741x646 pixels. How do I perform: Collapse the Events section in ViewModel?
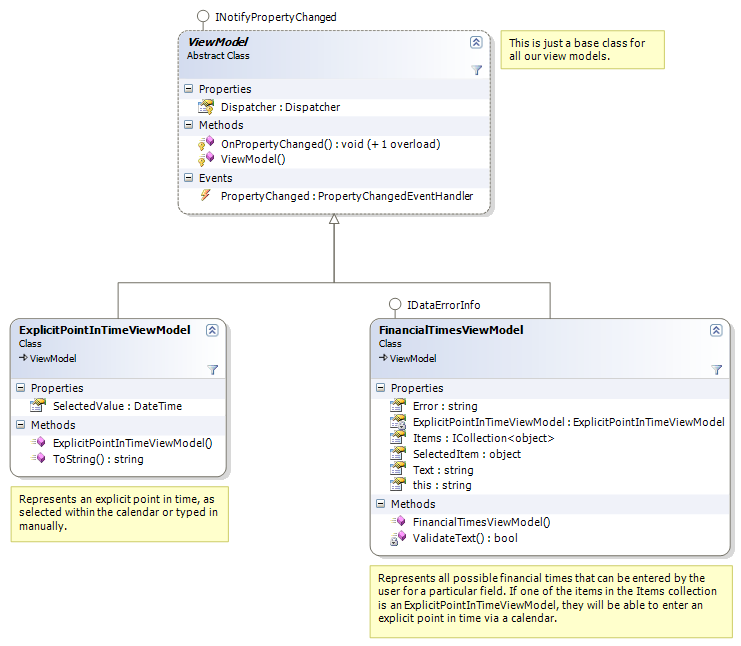click(x=189, y=178)
